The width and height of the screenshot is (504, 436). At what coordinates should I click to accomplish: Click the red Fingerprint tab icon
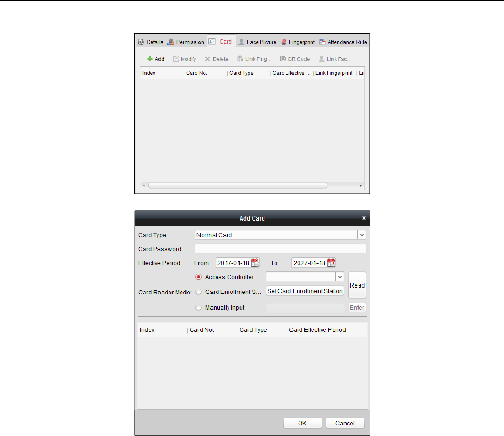[284, 42]
